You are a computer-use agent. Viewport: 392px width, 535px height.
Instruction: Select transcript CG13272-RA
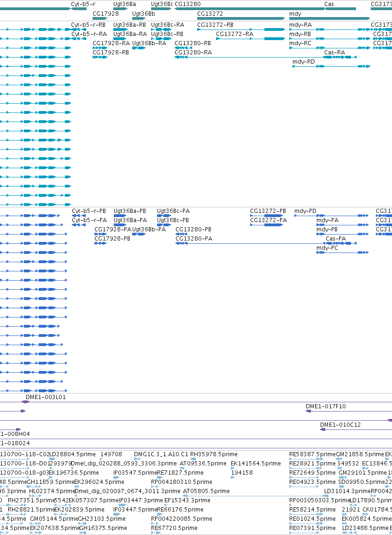tap(235, 34)
